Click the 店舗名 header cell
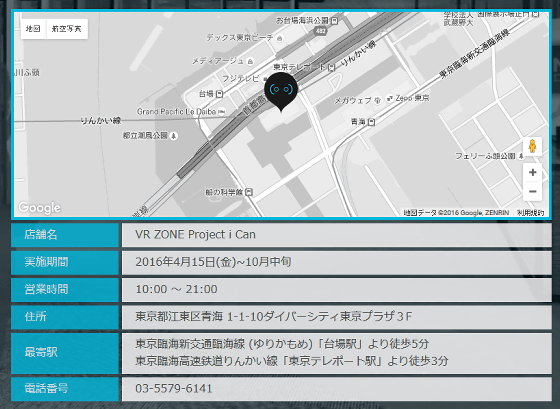560x409 pixels. [x=65, y=235]
